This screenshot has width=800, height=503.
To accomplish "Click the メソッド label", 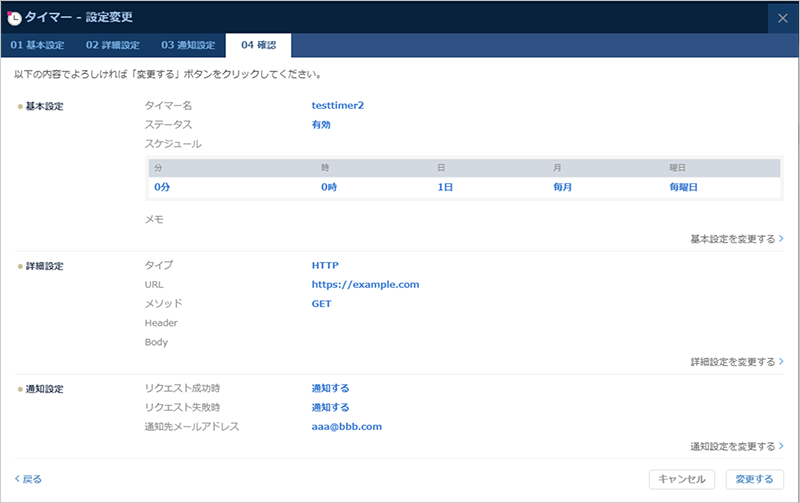I will [x=163, y=304].
